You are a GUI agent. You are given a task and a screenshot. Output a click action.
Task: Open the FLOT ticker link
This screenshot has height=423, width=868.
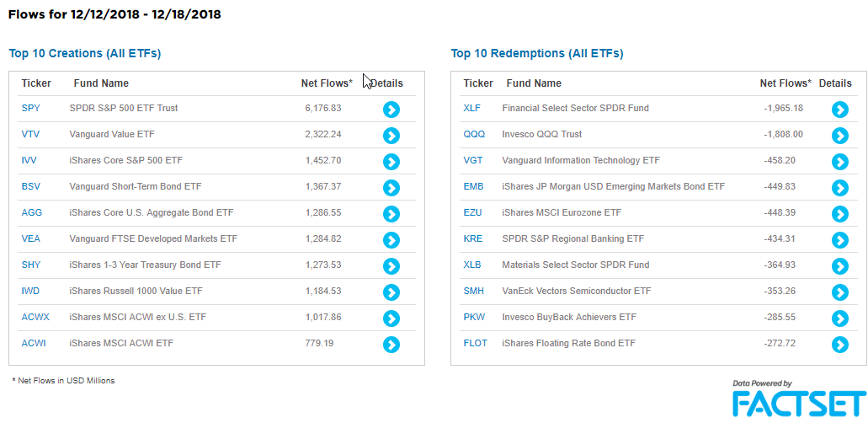(475, 343)
